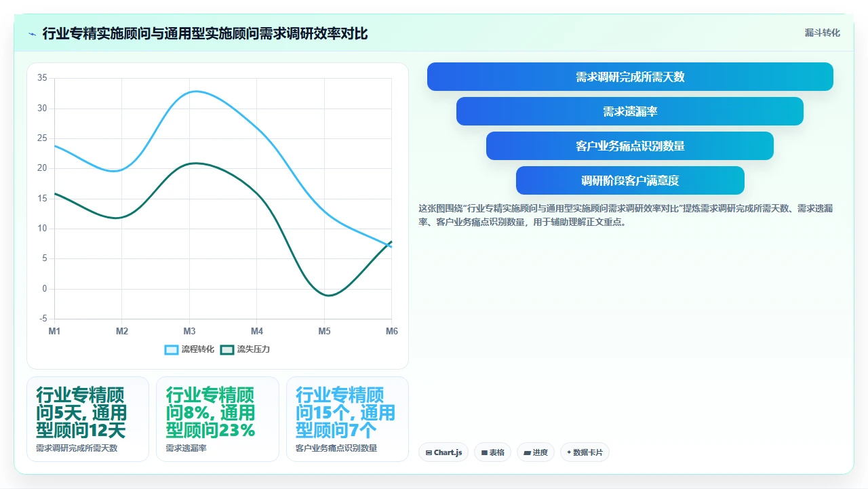Click the 漏斗转化 label in the header

pos(822,33)
